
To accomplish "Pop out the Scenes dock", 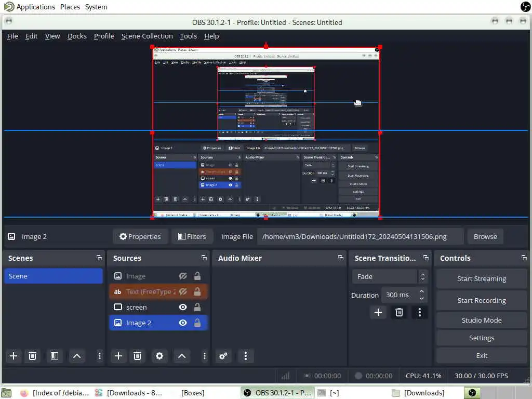I will click(x=99, y=258).
